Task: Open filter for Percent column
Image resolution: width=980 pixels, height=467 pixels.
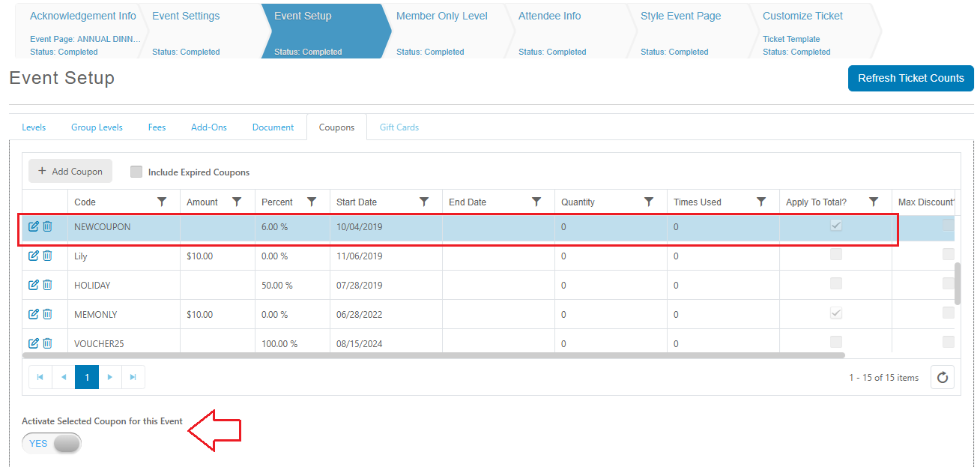Action: (312, 202)
